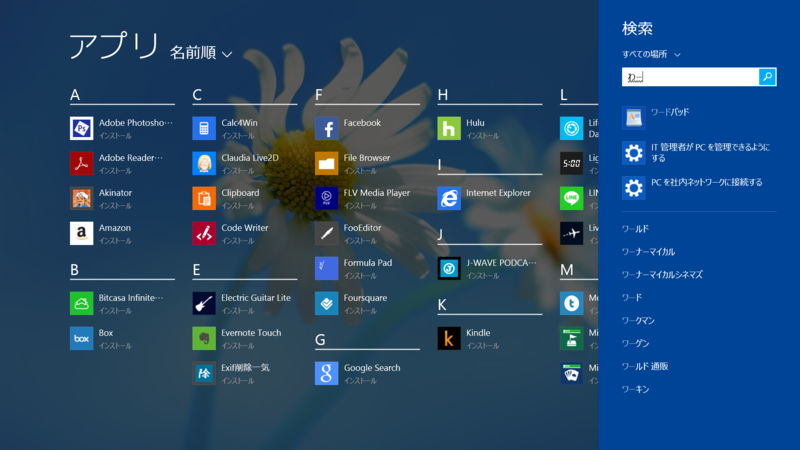Open FLV Media Player icon
The width and height of the screenshot is (800, 450).
[327, 198]
